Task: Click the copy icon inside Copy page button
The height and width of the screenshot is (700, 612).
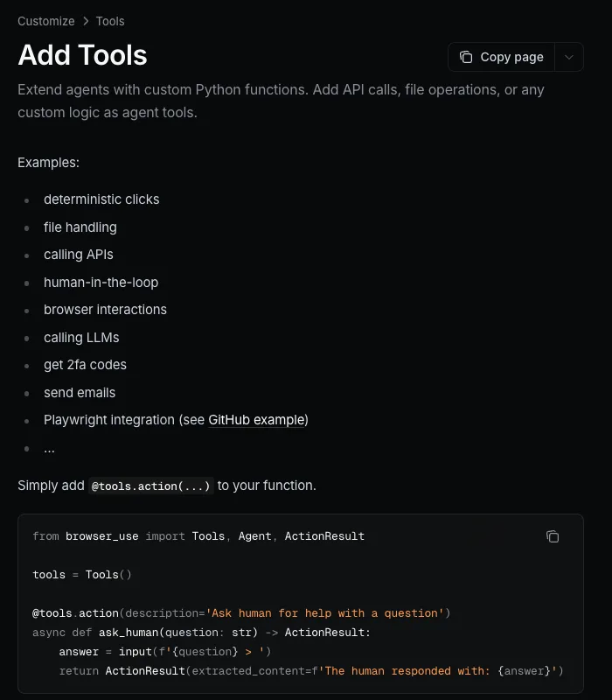Action: 466,57
